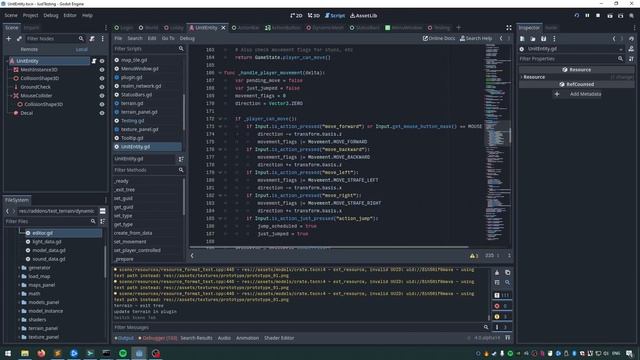
Task: Expand the shaders folder
Action: coord(19,320)
